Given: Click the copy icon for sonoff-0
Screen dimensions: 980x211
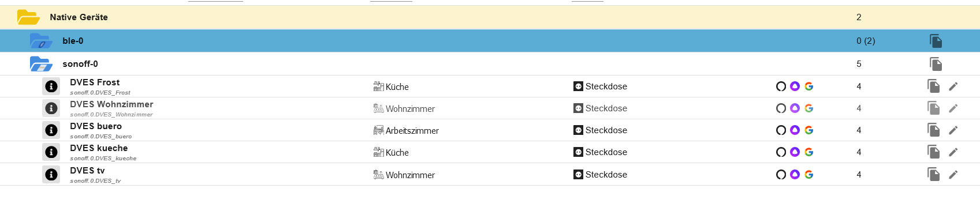Looking at the screenshot, I should click(936, 64).
